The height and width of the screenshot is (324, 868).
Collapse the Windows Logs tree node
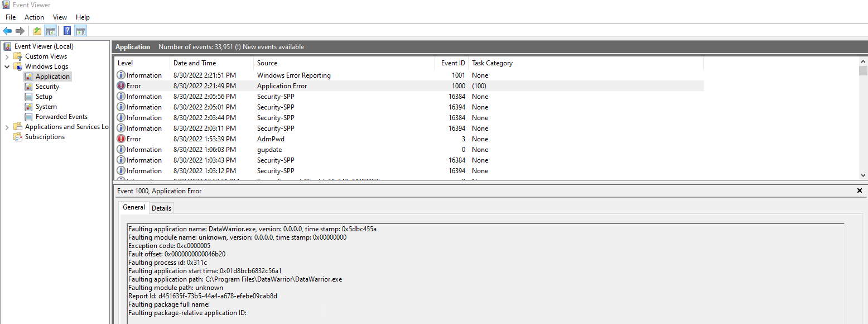[7, 66]
